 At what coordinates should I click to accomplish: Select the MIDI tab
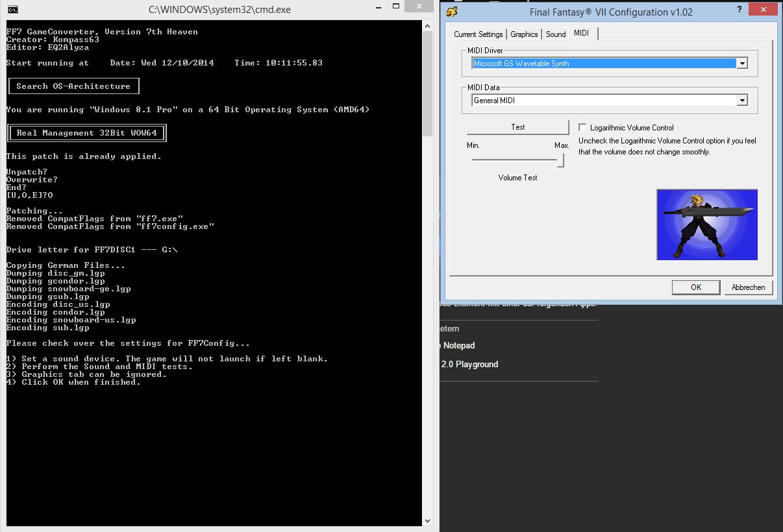pyautogui.click(x=582, y=34)
